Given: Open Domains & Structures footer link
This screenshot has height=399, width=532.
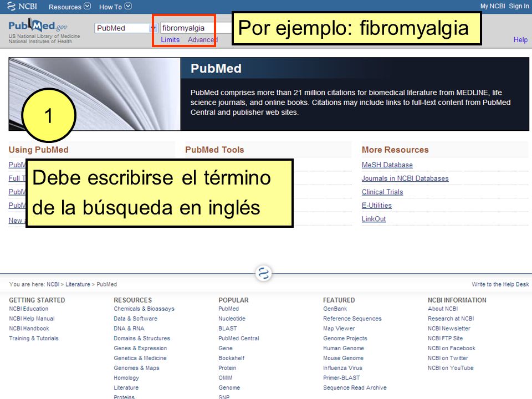Looking at the screenshot, I should [142, 338].
